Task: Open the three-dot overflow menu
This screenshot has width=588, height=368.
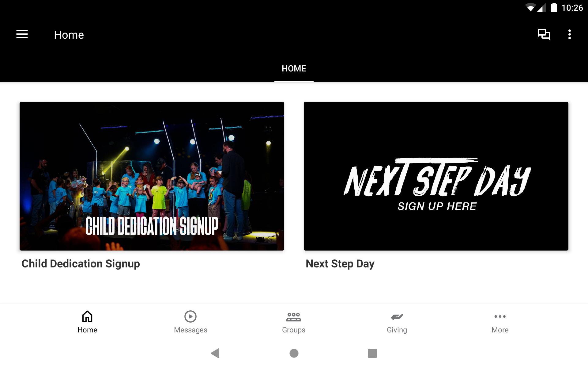Action: click(570, 34)
